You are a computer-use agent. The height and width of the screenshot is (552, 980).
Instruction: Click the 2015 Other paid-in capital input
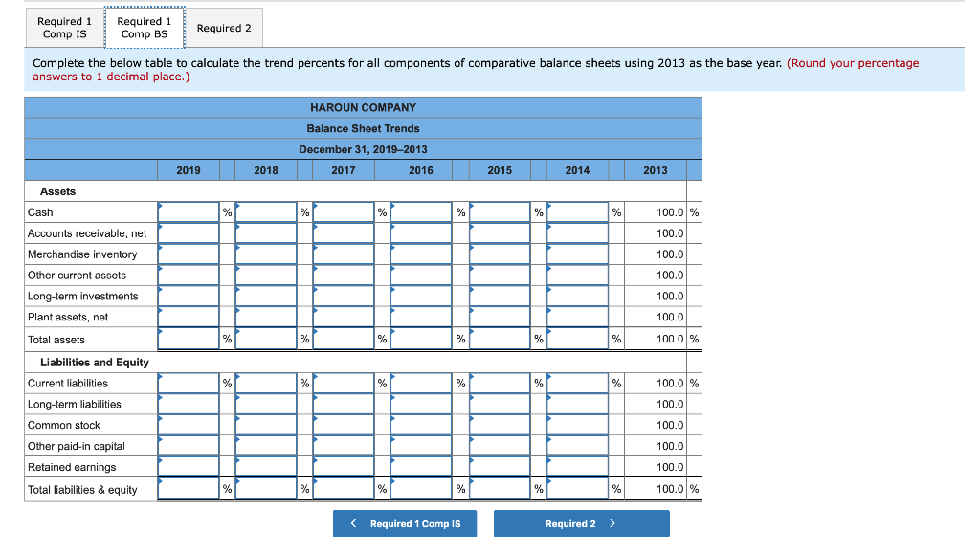499,446
